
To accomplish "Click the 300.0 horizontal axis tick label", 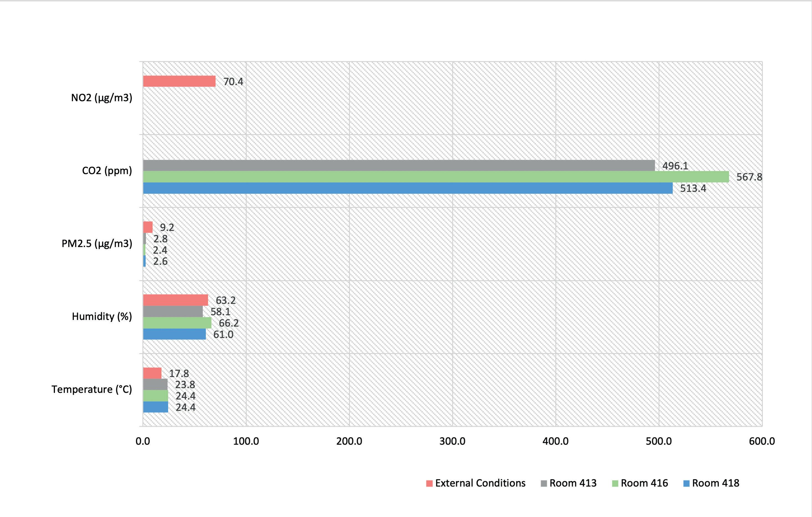I will coord(452,441).
